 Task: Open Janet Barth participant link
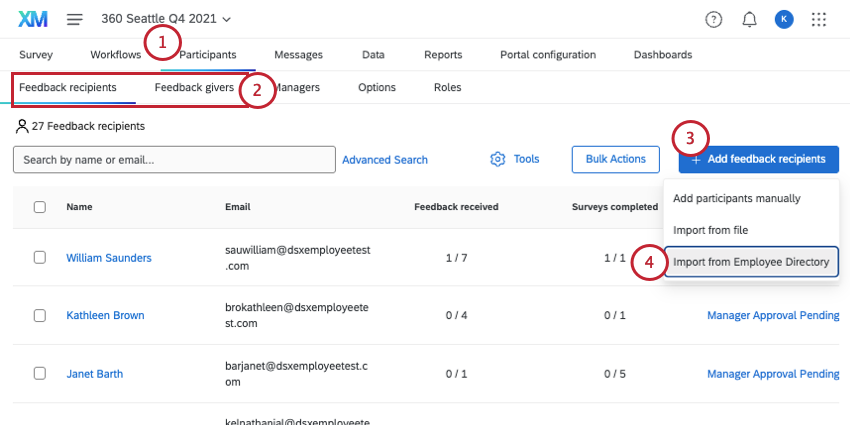tap(95, 374)
